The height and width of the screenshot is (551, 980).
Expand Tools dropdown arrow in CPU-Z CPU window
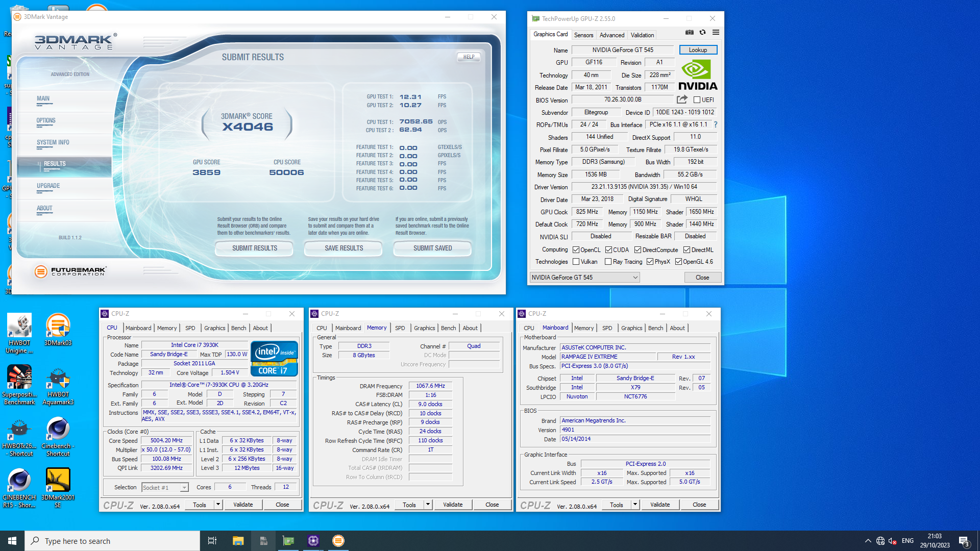pos(218,505)
